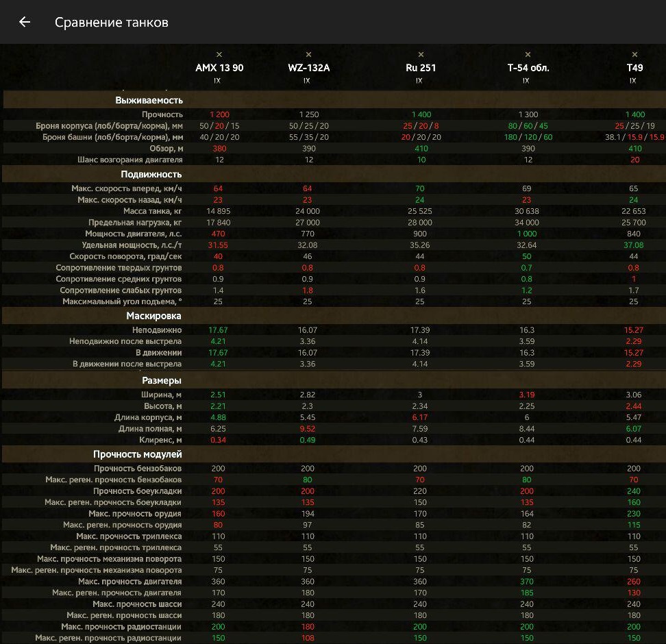Click Сопротивление твердых грунтов label
Screen dimensions: 666x644
[119, 268]
